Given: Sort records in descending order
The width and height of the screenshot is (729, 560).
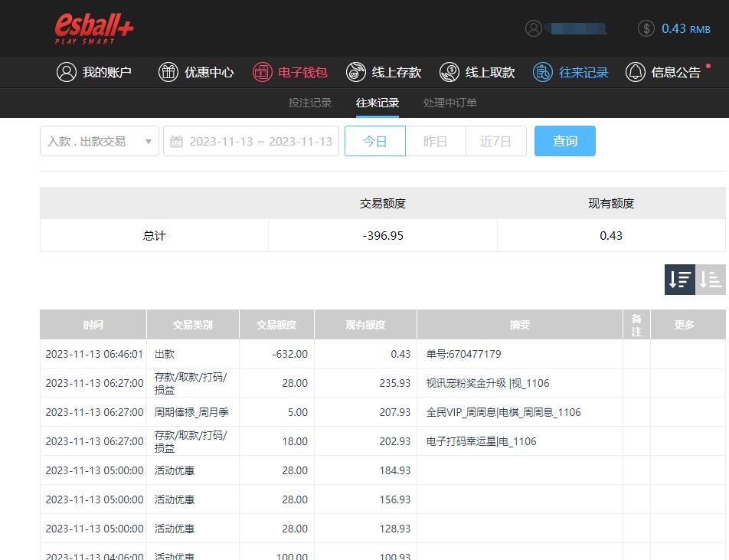Looking at the screenshot, I should (x=680, y=280).
